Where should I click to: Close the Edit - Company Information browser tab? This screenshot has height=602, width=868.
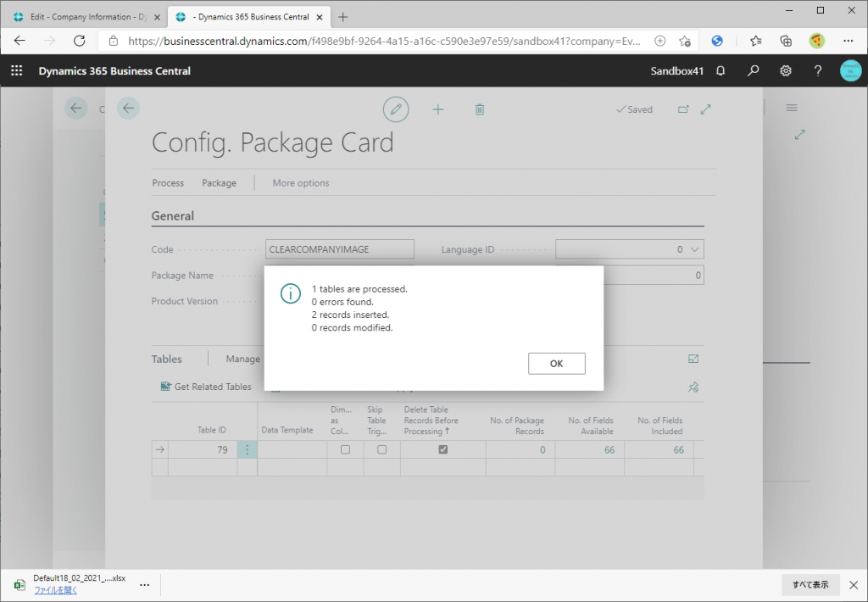(157, 17)
